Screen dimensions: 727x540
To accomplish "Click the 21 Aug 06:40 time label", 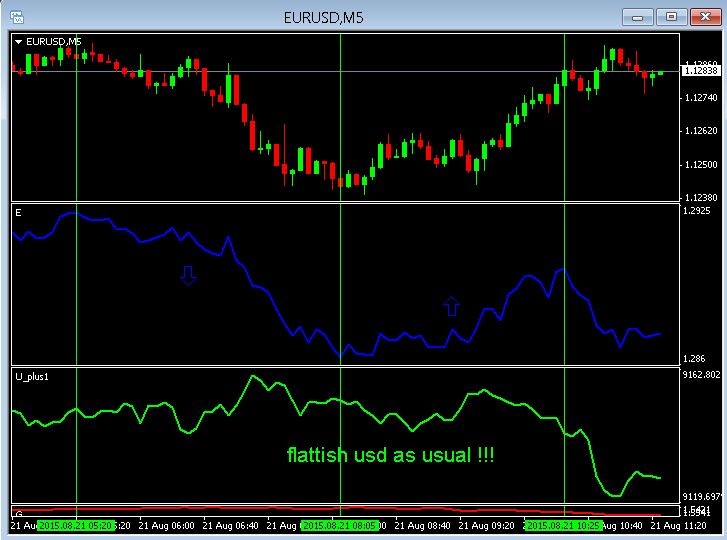I will pyautogui.click(x=230, y=526).
